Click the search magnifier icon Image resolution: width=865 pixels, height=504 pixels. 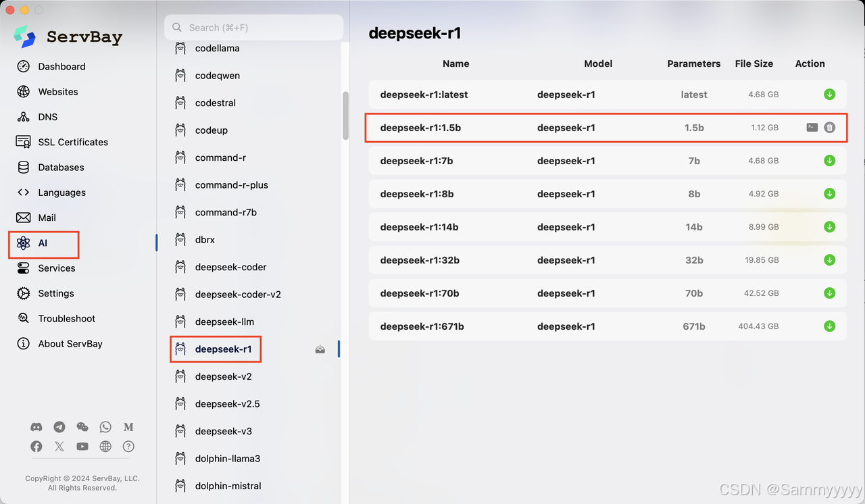pos(177,28)
